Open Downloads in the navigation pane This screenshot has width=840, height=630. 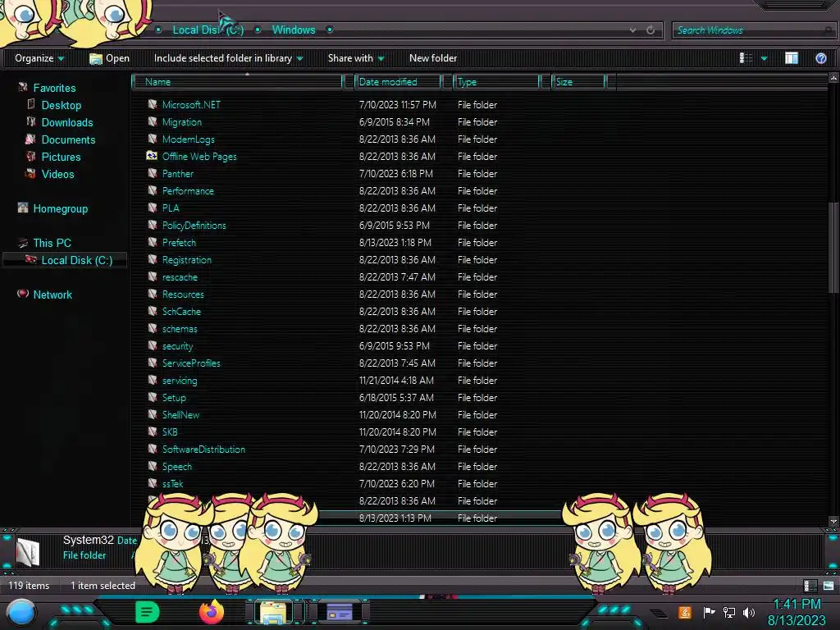click(x=67, y=122)
